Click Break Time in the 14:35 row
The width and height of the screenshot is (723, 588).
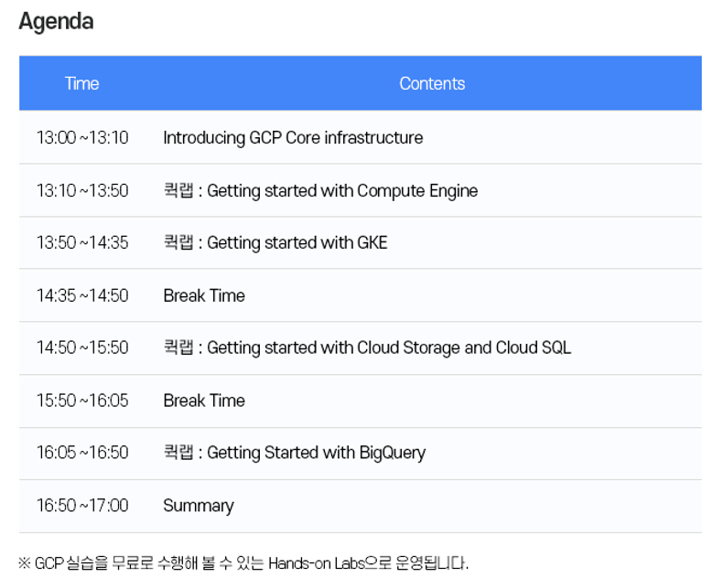pos(204,295)
